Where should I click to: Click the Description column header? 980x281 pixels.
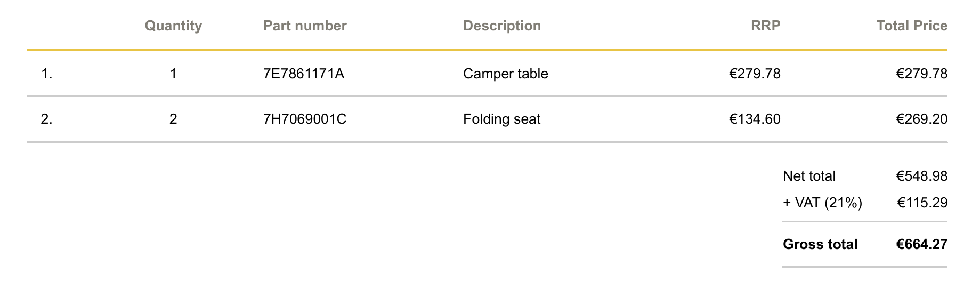(x=502, y=26)
